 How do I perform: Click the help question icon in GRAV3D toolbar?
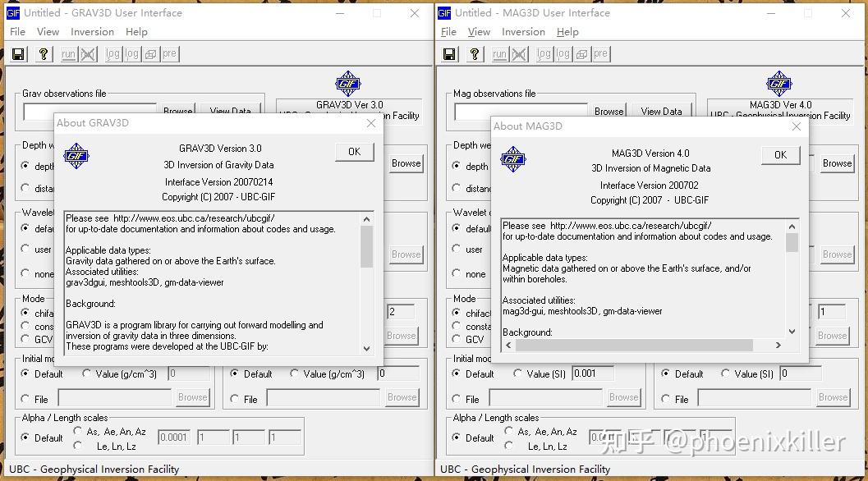click(44, 54)
